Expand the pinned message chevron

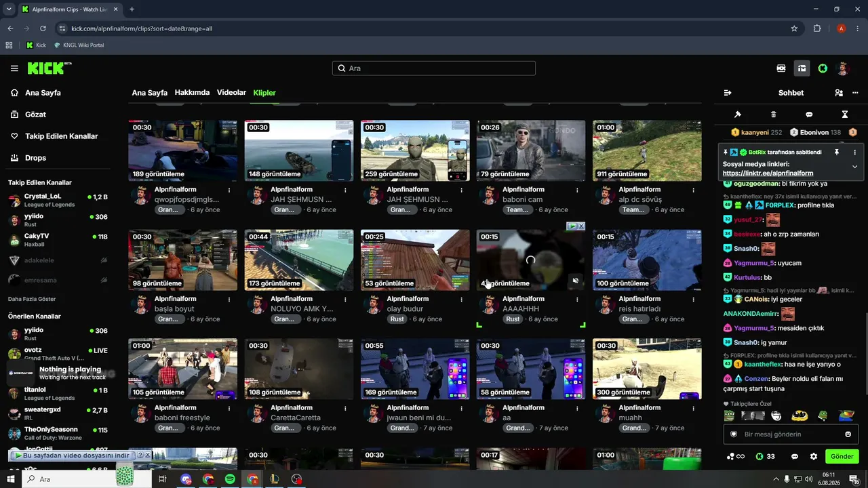(854, 167)
